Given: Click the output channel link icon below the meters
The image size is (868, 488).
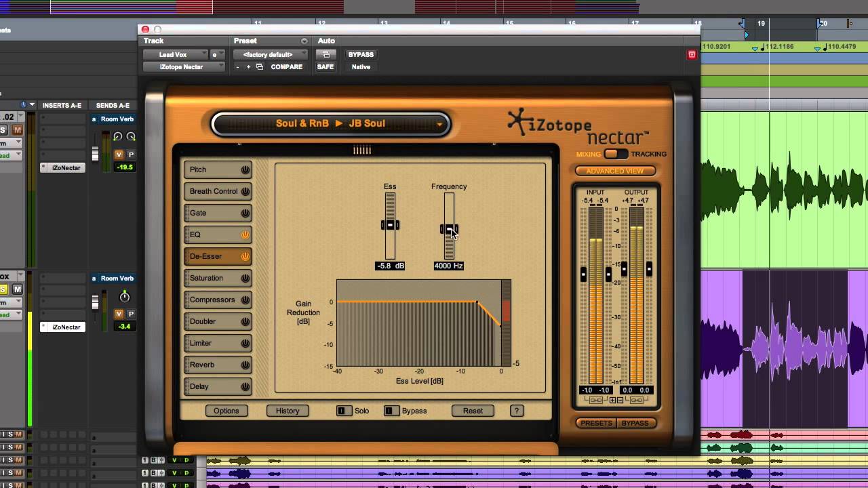Looking at the screenshot, I should coord(636,401).
